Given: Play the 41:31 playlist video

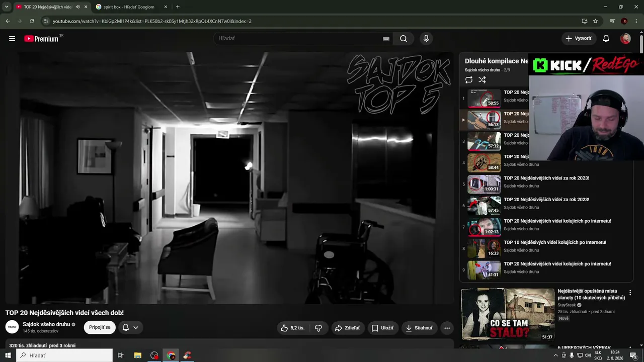Looking at the screenshot, I should point(484,270).
